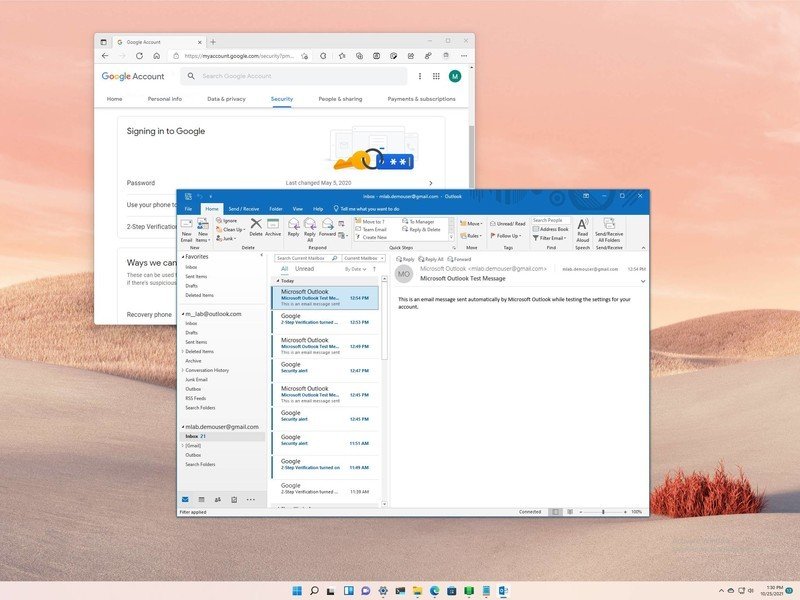Expand the [Gmail] folder

(x=183, y=445)
